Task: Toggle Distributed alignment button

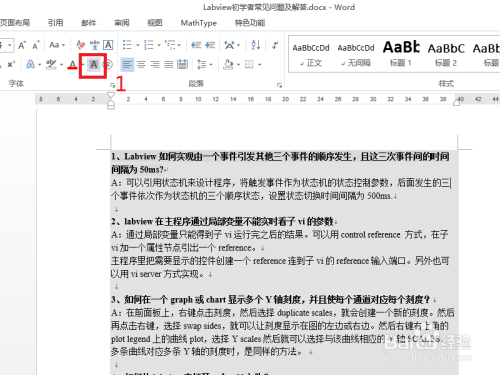Action: 183,64
